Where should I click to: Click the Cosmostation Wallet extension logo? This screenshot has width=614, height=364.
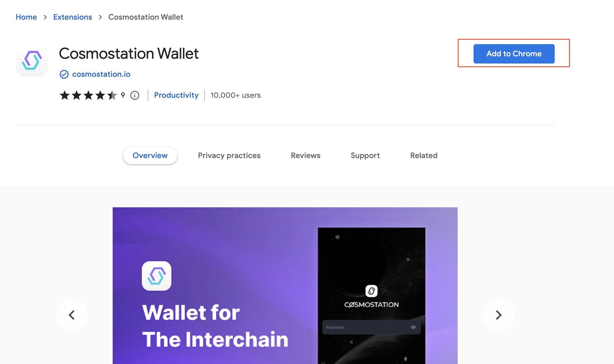[x=32, y=61]
